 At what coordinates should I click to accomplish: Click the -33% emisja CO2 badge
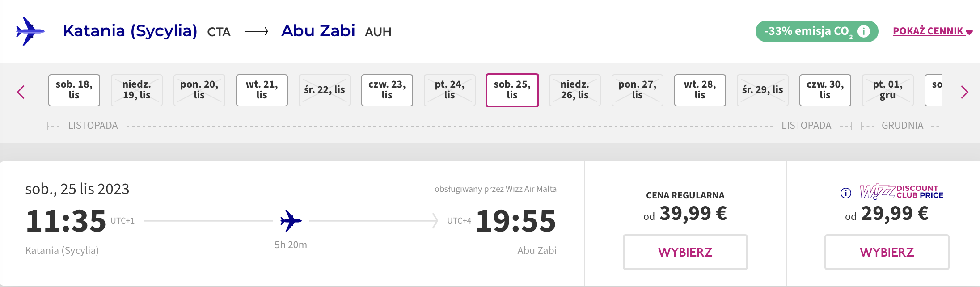[817, 31]
